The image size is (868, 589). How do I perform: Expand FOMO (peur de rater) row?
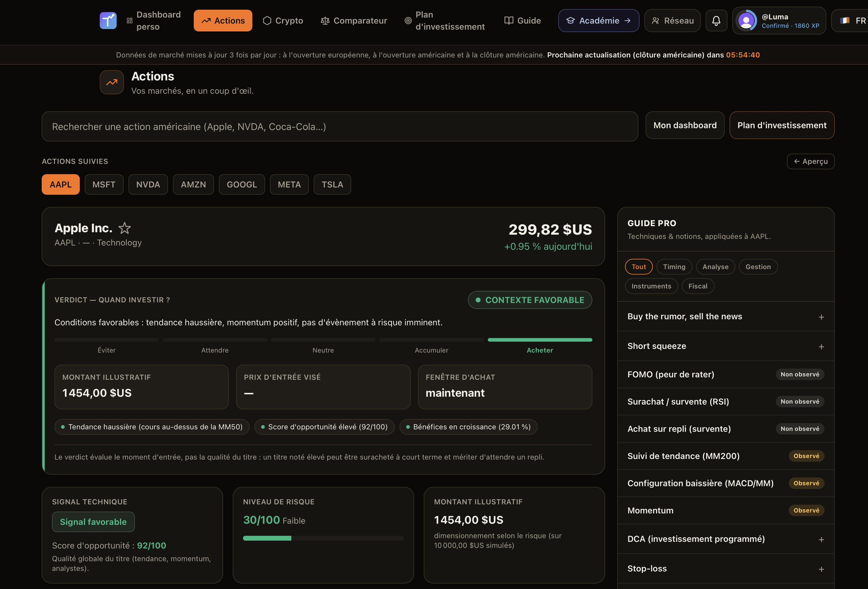(x=726, y=374)
